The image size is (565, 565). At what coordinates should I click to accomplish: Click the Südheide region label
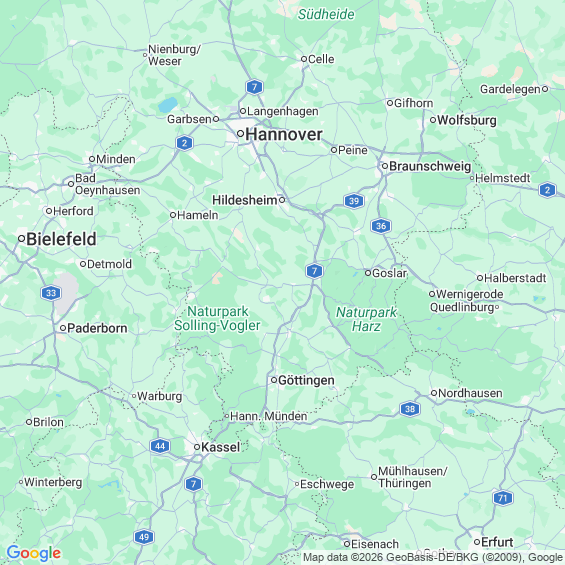click(326, 14)
